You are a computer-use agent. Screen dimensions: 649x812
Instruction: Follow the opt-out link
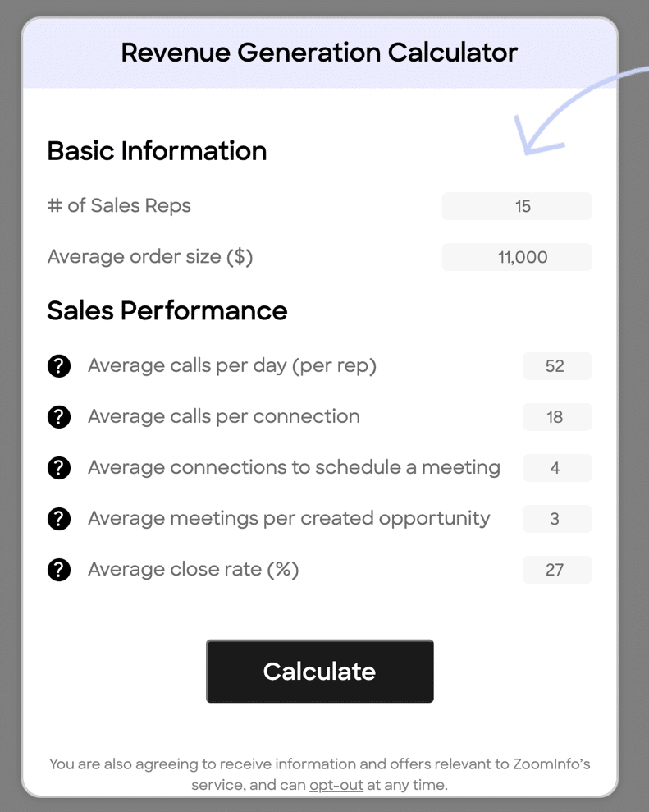pyautogui.click(x=336, y=785)
